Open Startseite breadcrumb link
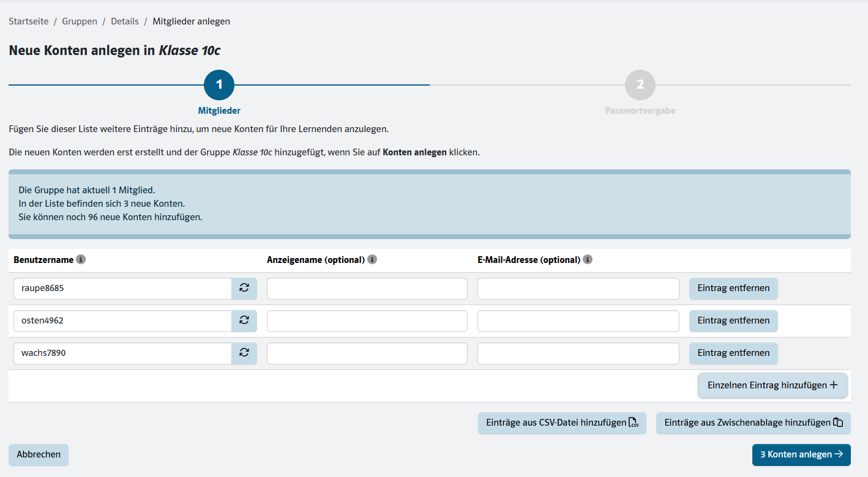The height and width of the screenshot is (477, 868). click(x=29, y=21)
